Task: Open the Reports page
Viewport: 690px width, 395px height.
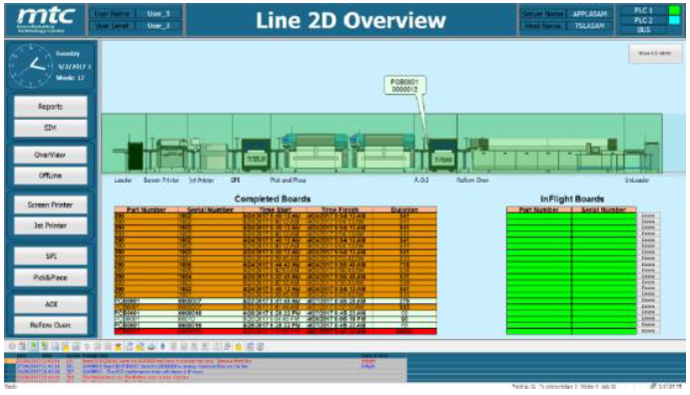Action: click(x=50, y=107)
